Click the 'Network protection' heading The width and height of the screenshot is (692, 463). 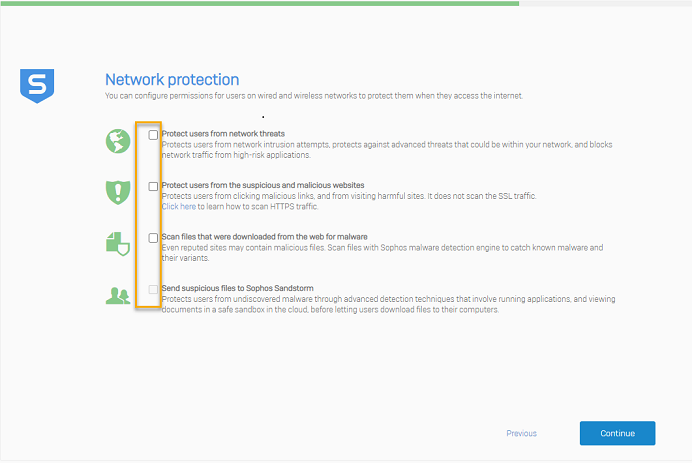click(x=172, y=79)
